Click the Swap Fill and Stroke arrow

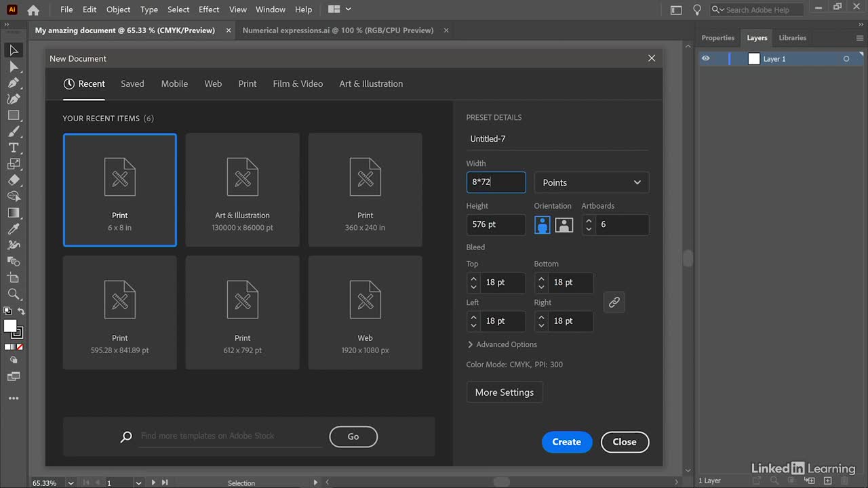(21, 312)
